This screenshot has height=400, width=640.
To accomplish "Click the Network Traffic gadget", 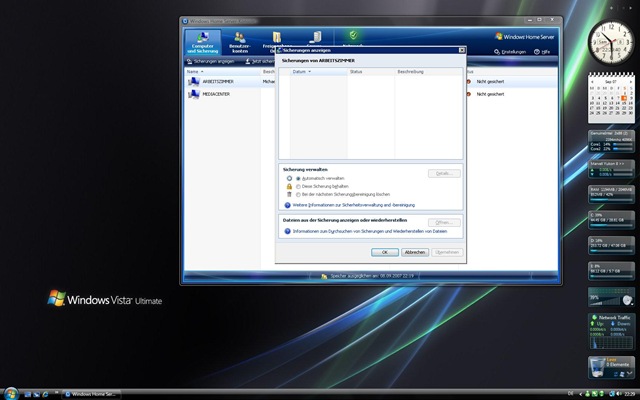I will tap(611, 331).
